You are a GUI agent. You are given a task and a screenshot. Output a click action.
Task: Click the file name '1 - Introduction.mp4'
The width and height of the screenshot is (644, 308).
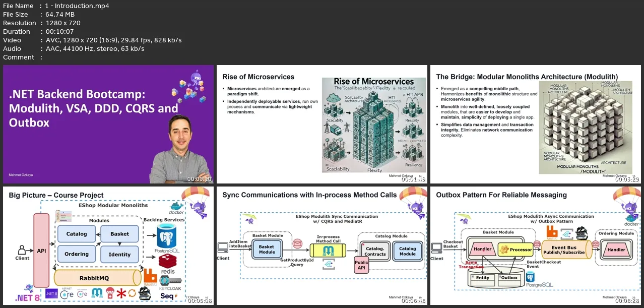click(77, 6)
